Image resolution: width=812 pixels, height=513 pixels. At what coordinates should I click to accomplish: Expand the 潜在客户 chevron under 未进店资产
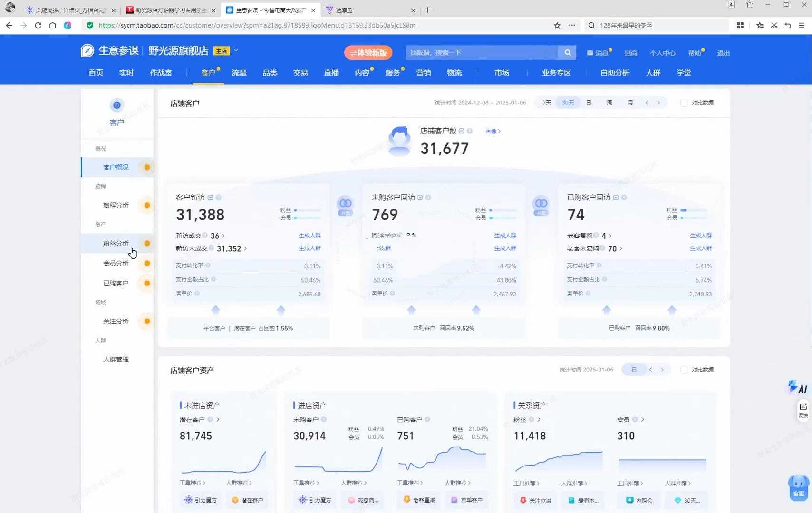coord(218,419)
